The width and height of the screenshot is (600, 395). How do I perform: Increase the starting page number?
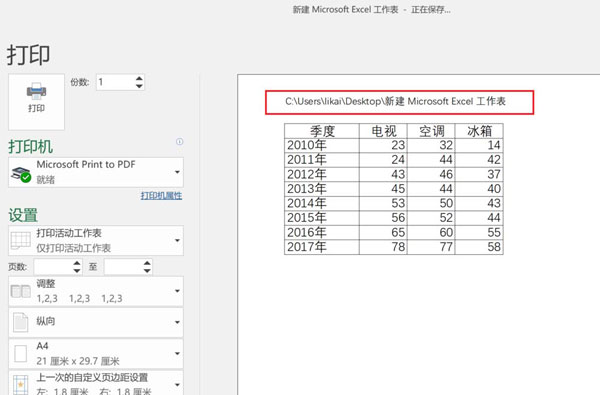tap(77, 263)
